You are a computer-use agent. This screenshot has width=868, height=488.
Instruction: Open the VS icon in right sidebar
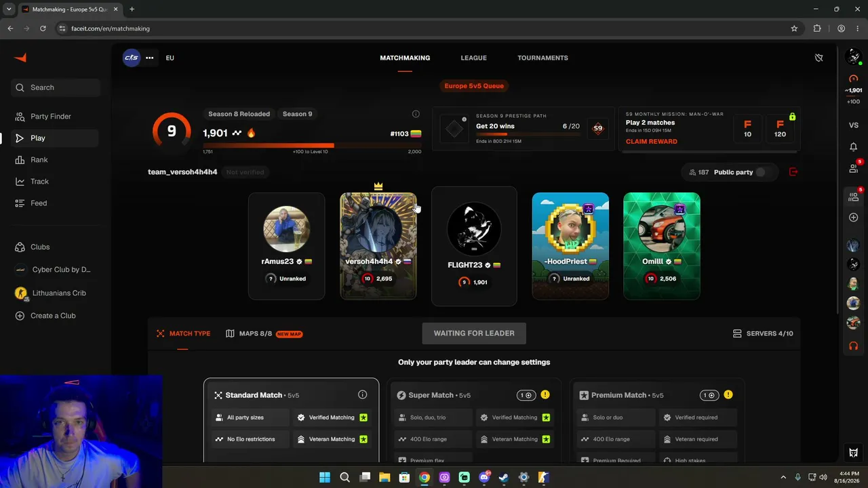(x=854, y=125)
